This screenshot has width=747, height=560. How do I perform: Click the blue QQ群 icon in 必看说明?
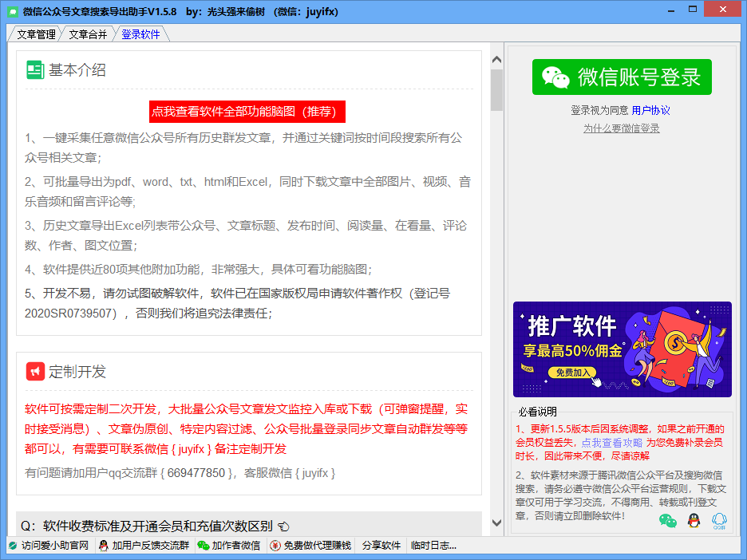[719, 521]
